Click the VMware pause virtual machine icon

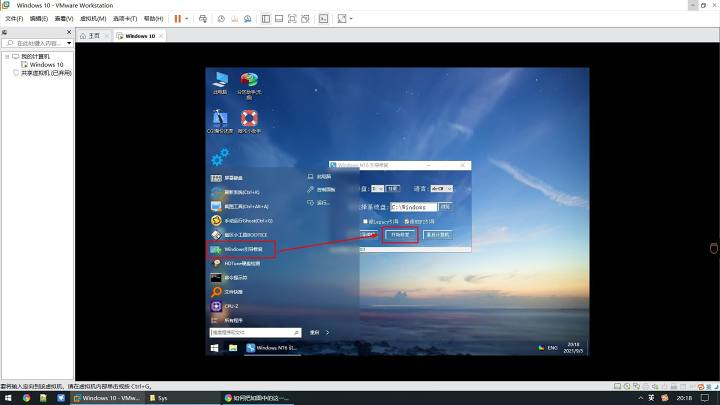tap(178, 19)
